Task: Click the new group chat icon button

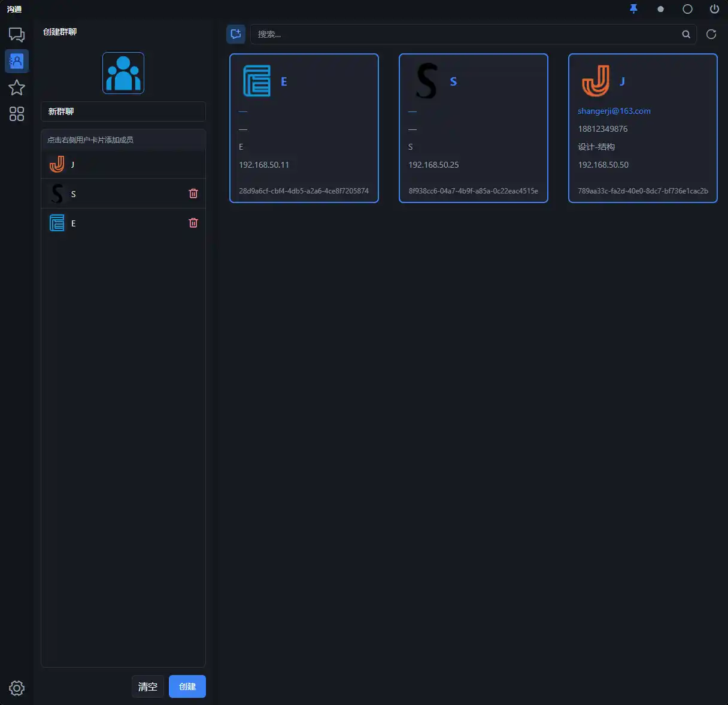Action: [x=236, y=34]
